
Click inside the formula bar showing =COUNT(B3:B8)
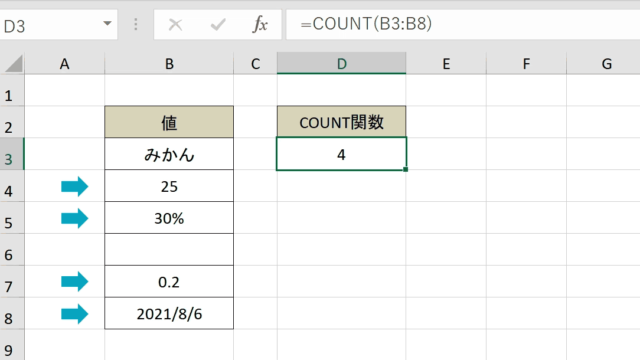pyautogui.click(x=463, y=24)
